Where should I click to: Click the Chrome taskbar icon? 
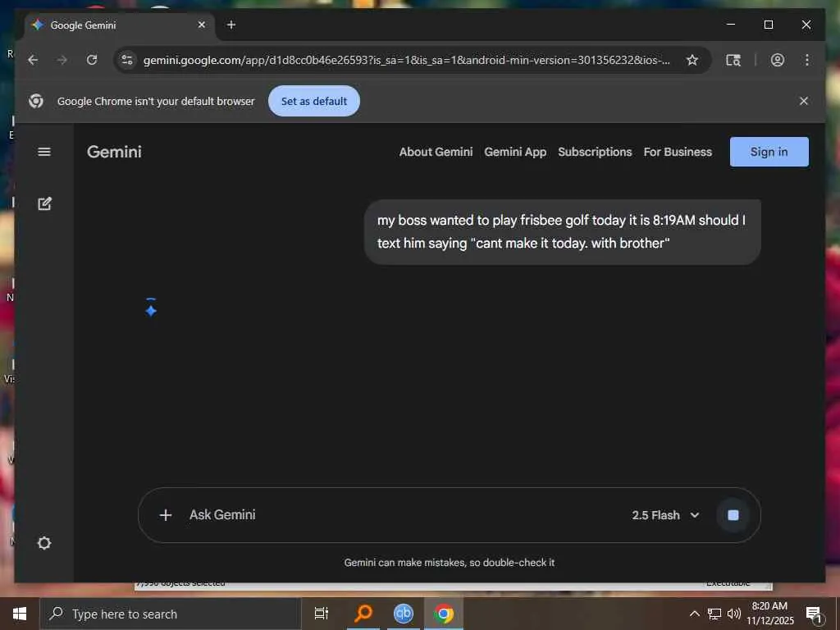[444, 614]
